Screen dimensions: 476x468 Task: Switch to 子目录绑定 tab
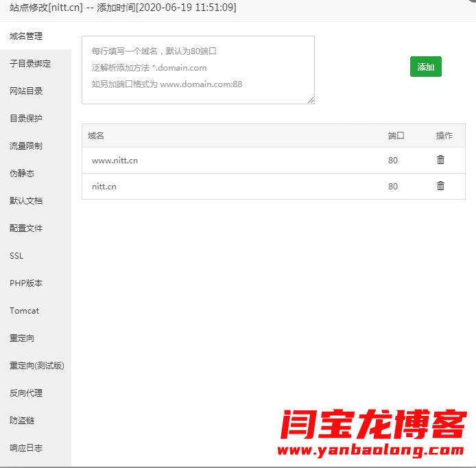click(x=30, y=64)
